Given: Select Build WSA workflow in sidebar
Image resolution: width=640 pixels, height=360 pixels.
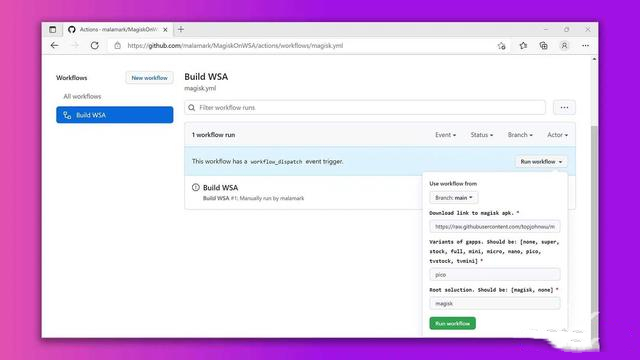Looking at the screenshot, I should point(115,115).
